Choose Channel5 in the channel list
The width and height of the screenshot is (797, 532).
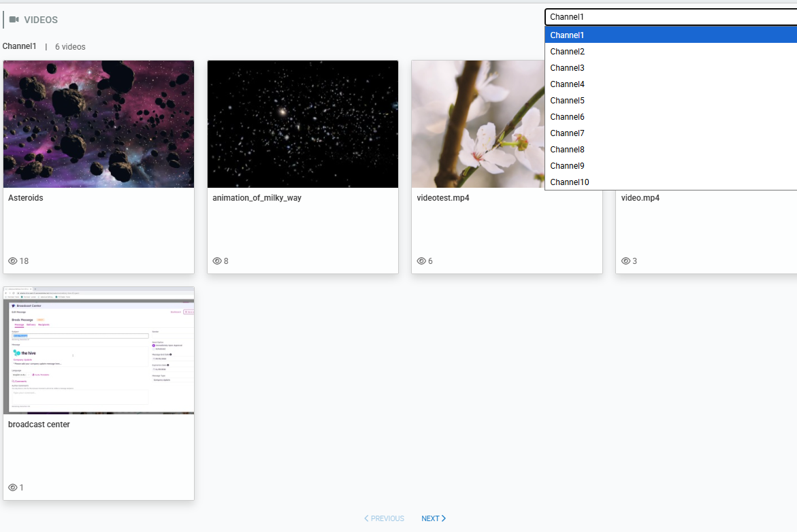[568, 101]
